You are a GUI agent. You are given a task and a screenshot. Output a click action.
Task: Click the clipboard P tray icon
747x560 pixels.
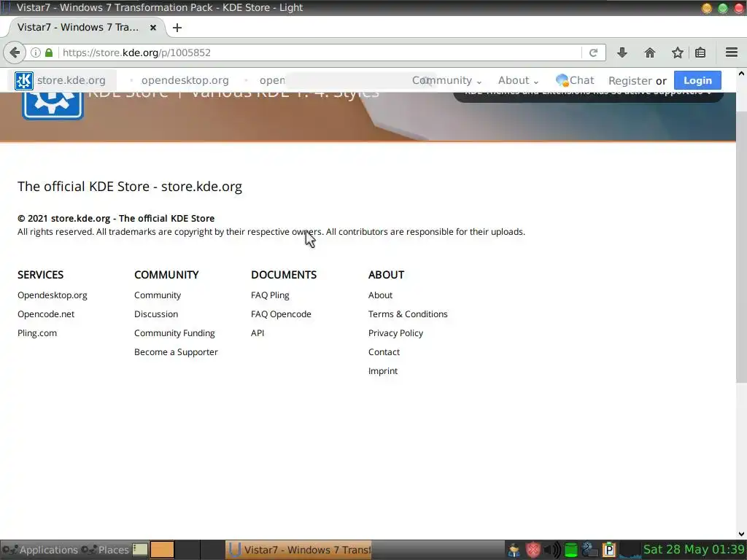(609, 550)
